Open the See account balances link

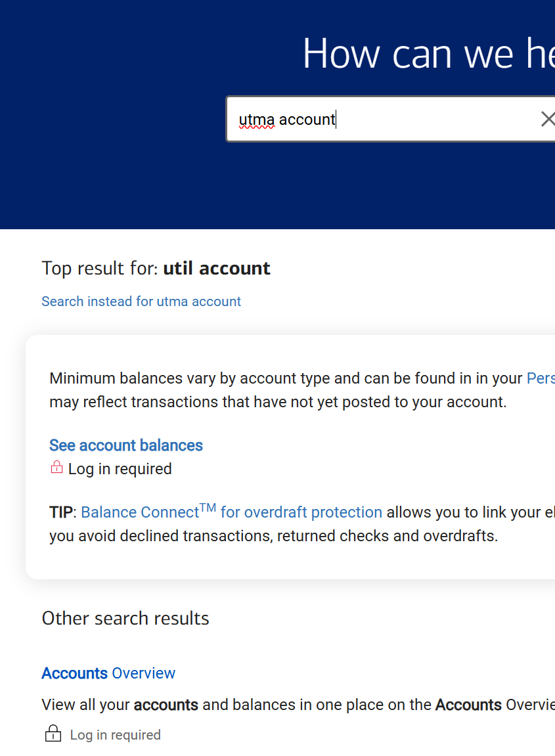tap(126, 445)
